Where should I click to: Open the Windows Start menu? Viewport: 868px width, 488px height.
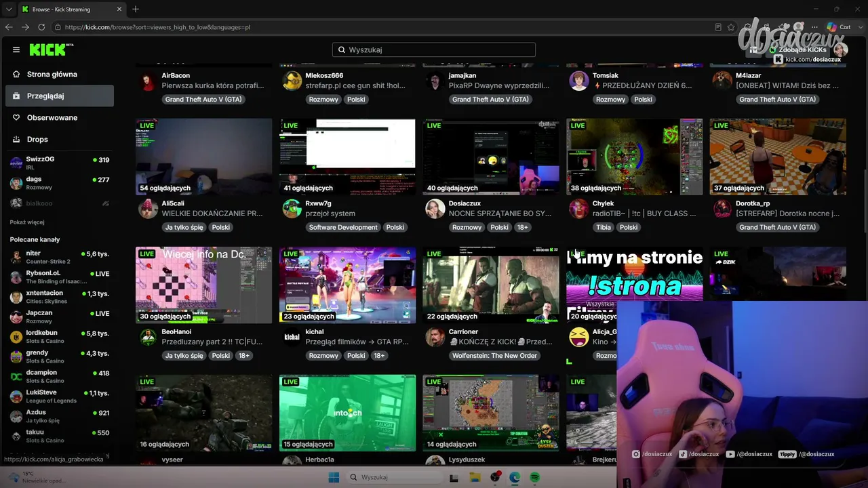click(334, 477)
